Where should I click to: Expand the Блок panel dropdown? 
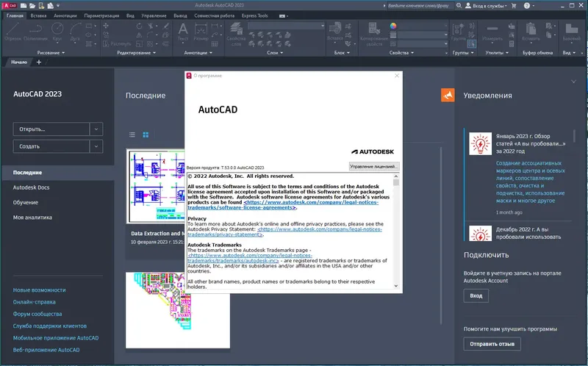click(342, 53)
